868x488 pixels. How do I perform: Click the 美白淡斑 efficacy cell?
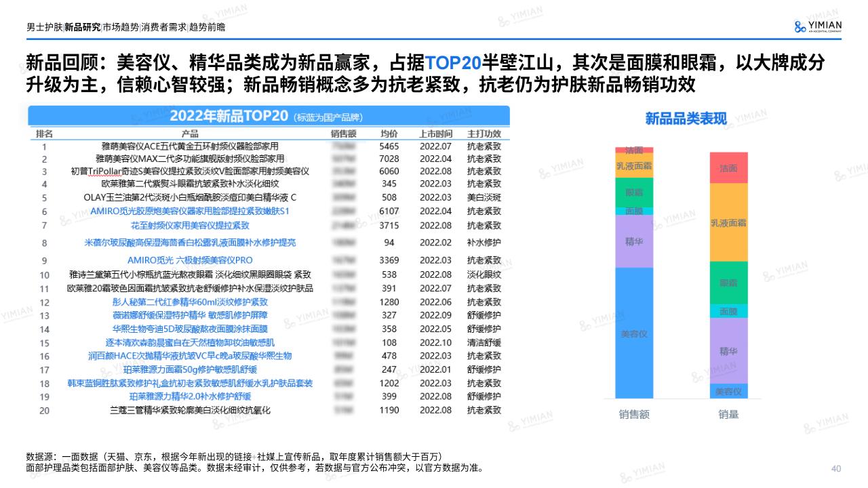pos(484,198)
